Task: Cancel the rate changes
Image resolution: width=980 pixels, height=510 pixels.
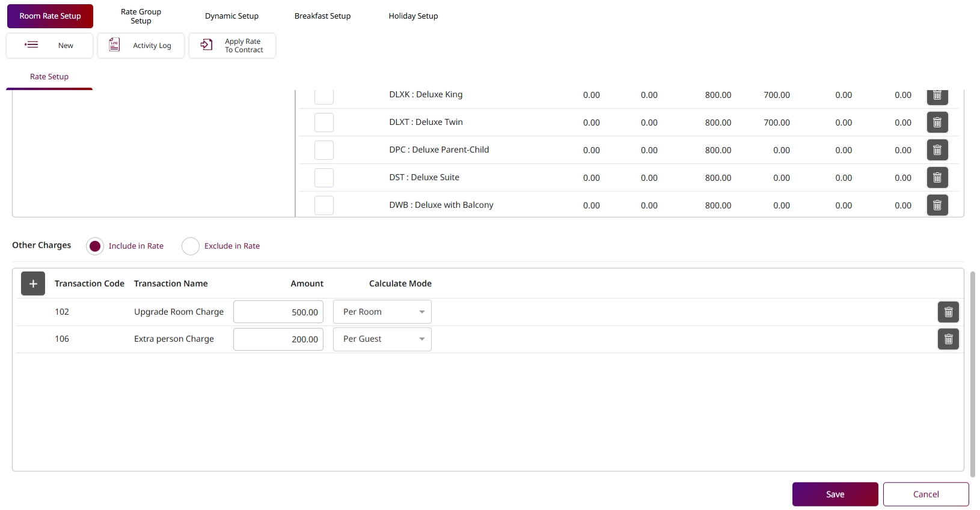Action: tap(925, 494)
